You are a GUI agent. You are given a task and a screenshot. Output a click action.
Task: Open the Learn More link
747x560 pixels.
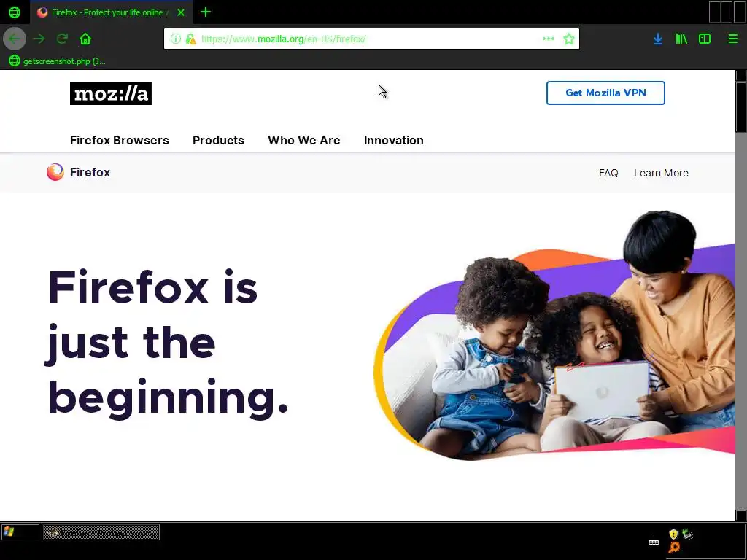pyautogui.click(x=661, y=173)
